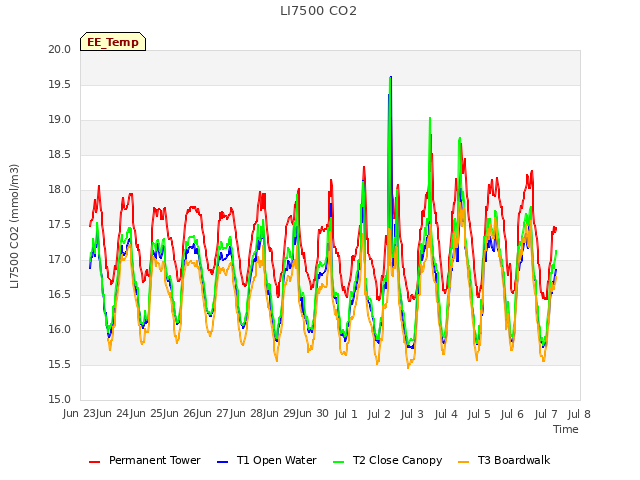Click the Jun 28 x-axis date label
The height and width of the screenshot is (480, 640).
[247, 414]
